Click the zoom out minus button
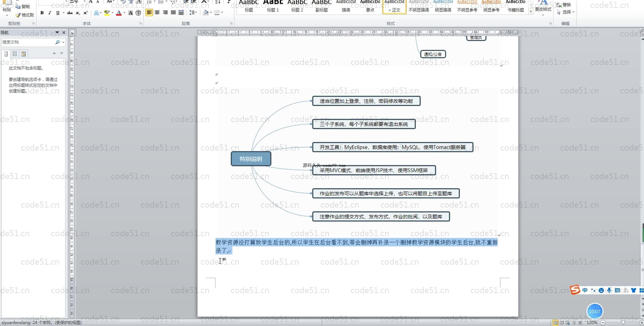Screen dimensions: 644x326 [x=603, y=323]
